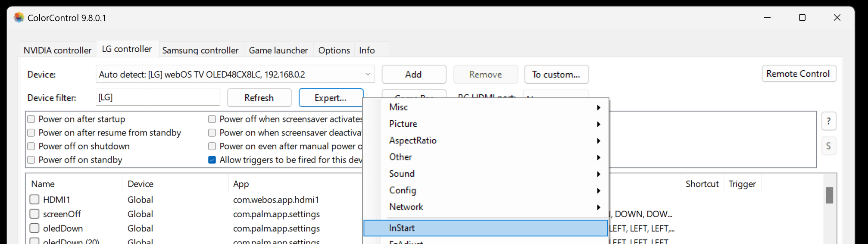Expand the Network submenu
The image size is (868, 244).
click(486, 207)
